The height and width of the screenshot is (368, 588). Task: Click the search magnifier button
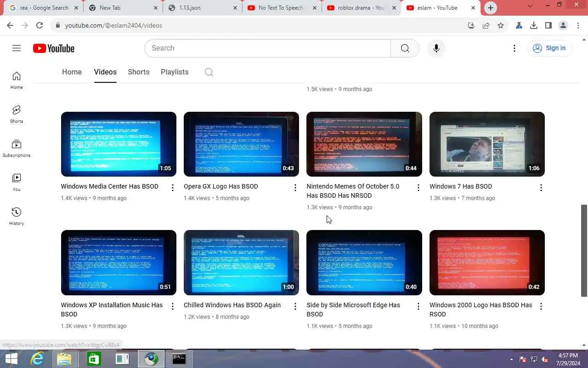coord(405,48)
